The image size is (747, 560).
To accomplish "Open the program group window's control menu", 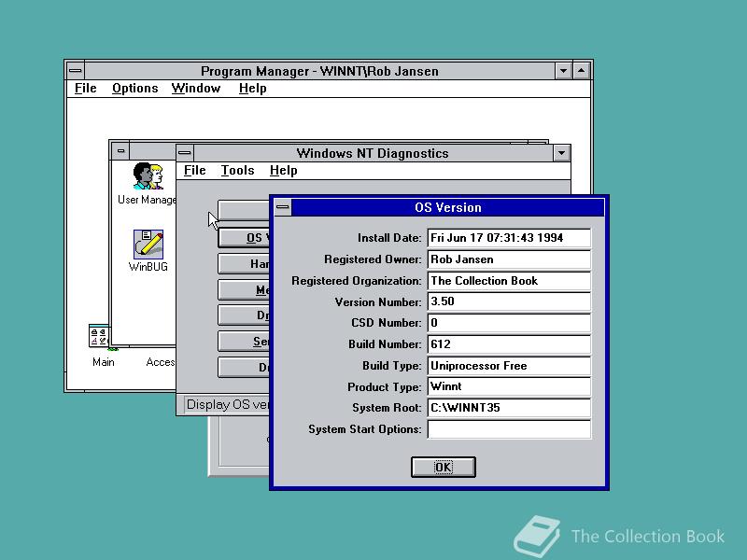I will (121, 151).
